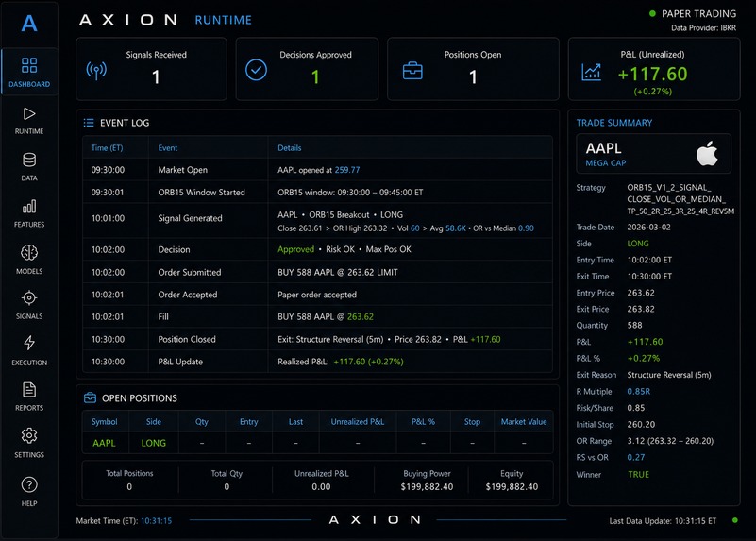Click the ORB15 Window Started event
The width and height of the screenshot is (756, 541).
tap(202, 193)
